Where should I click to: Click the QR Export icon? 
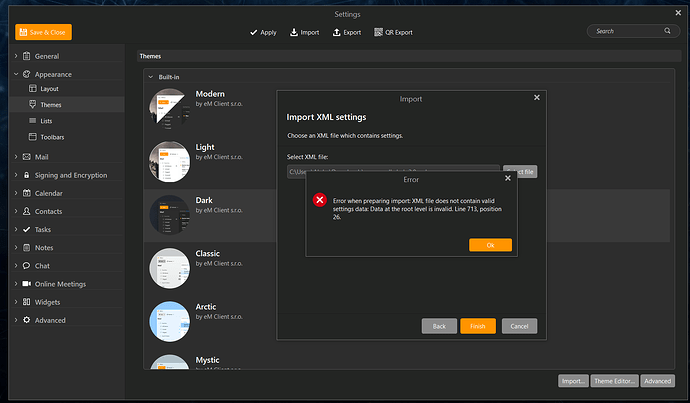pyautogui.click(x=378, y=32)
